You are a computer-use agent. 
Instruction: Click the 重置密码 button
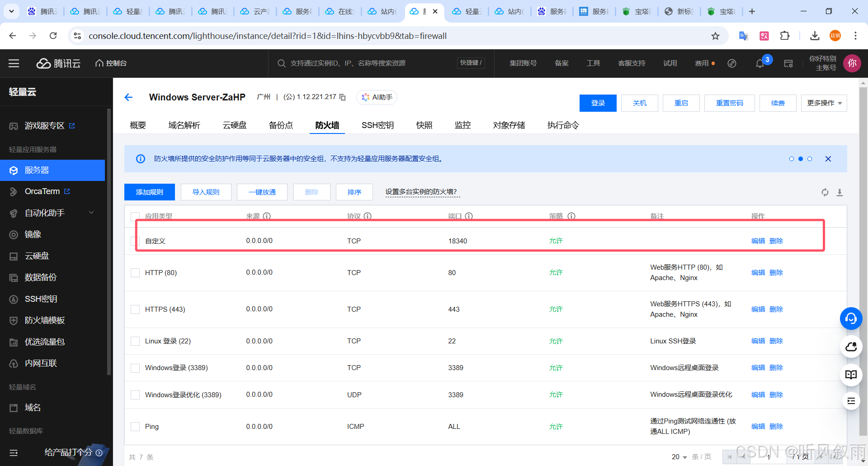[729, 103]
